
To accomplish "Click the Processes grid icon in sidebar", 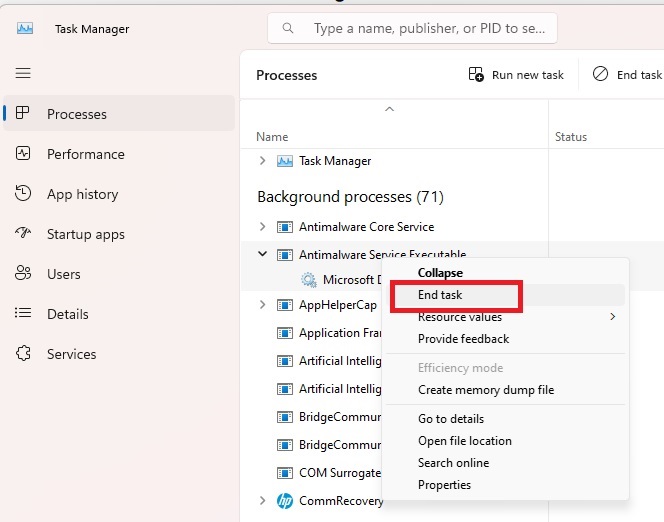I will (22, 113).
